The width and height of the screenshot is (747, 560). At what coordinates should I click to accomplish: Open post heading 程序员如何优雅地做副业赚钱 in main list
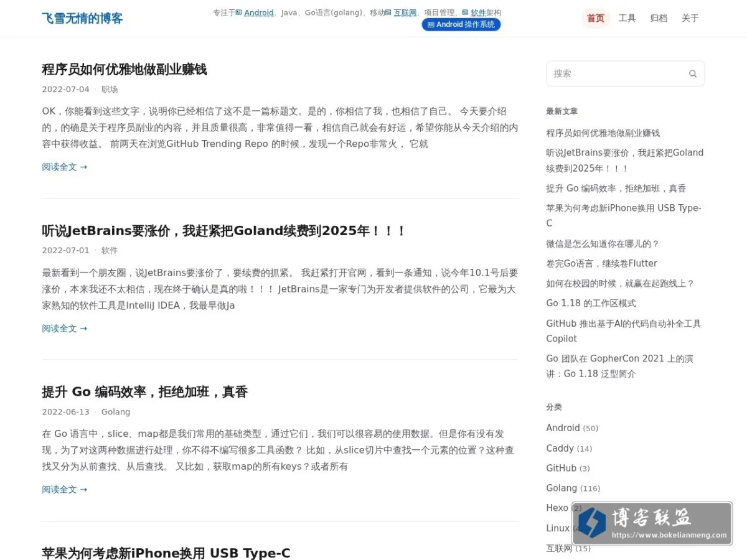pos(125,69)
